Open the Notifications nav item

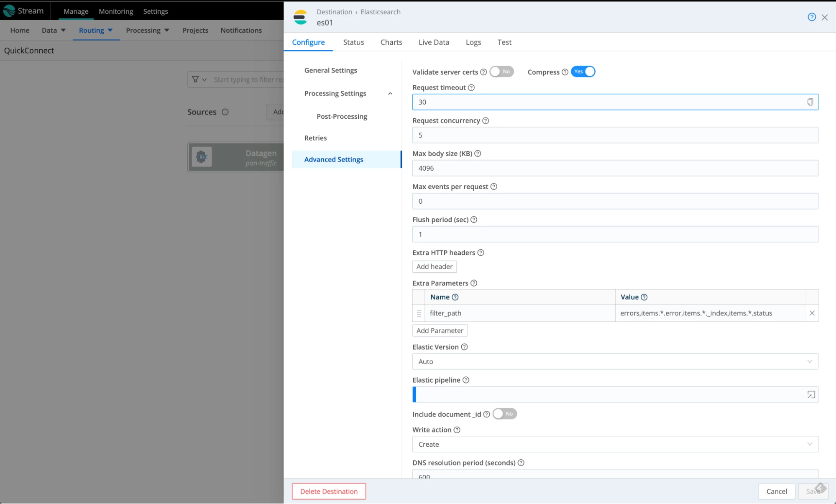click(241, 30)
